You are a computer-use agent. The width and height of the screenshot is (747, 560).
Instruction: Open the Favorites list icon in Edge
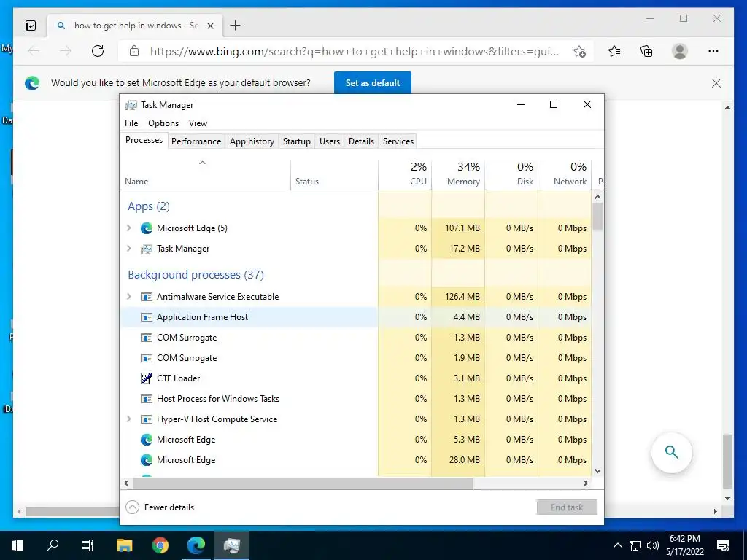pos(614,51)
